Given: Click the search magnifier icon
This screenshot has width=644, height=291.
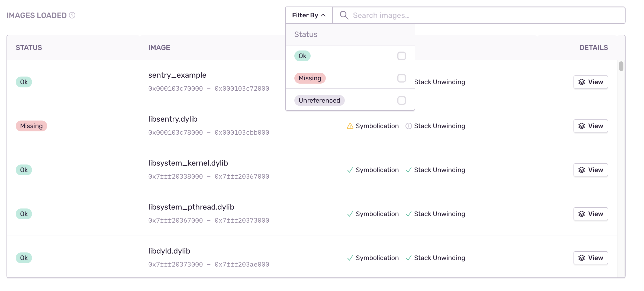Looking at the screenshot, I should (x=344, y=15).
